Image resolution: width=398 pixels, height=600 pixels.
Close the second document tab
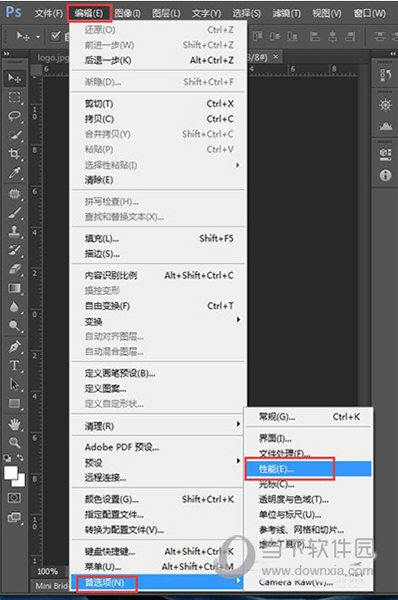276,57
